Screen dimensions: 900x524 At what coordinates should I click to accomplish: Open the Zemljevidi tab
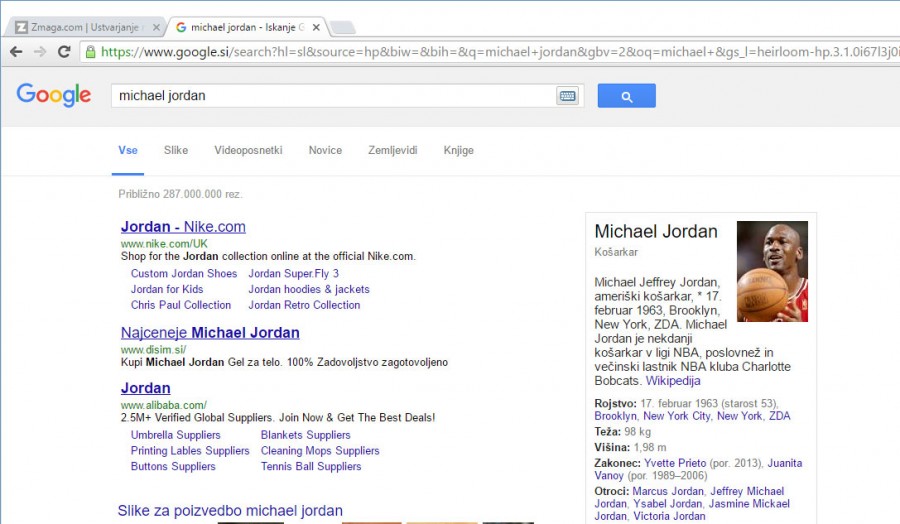pyautogui.click(x=392, y=150)
